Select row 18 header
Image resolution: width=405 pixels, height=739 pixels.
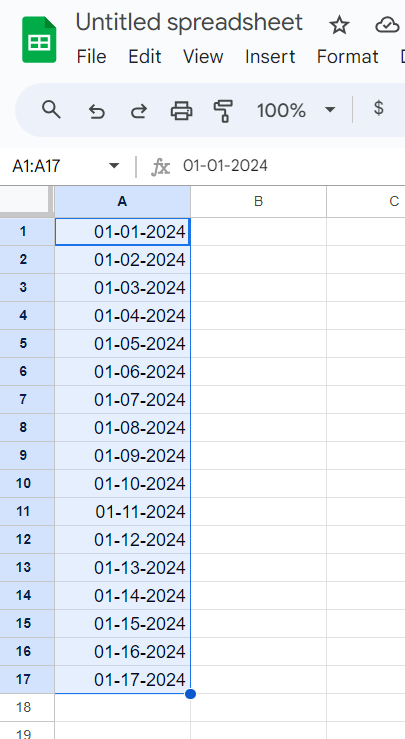pyautogui.click(x=24, y=707)
